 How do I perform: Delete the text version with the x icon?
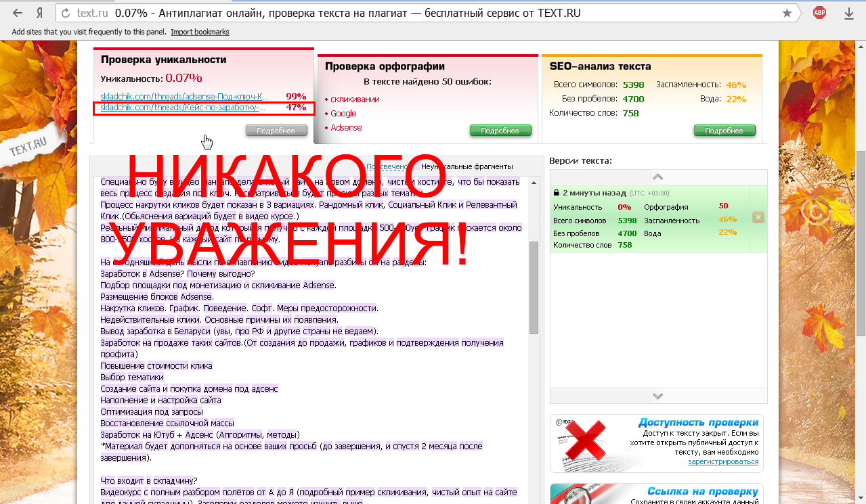click(x=758, y=217)
